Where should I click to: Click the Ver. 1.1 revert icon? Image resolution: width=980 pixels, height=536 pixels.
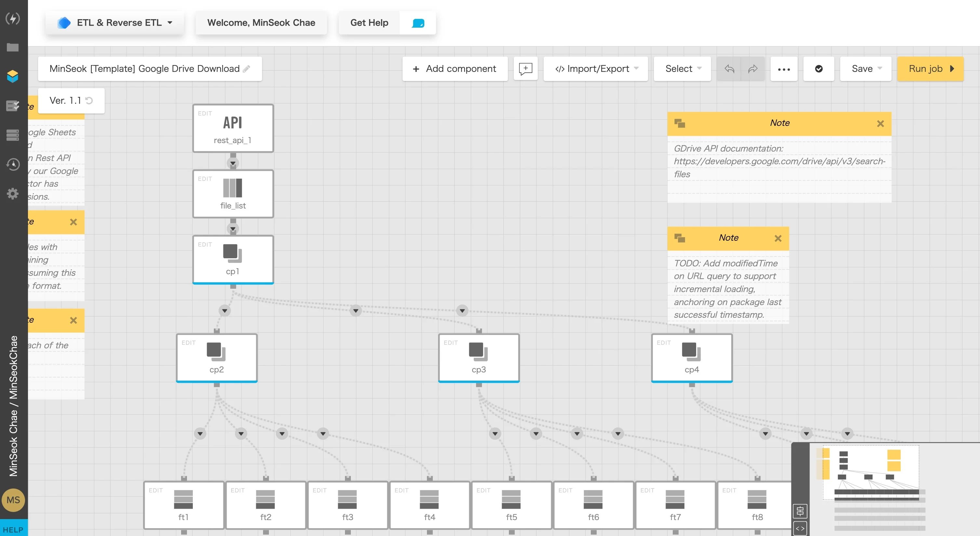pos(89,100)
